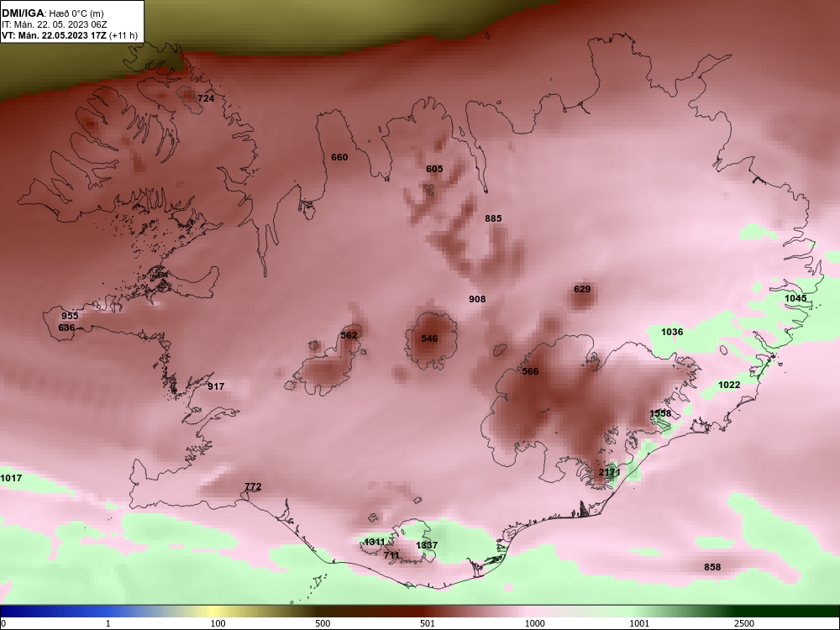
Task: Click the legend tick label 500
Action: pos(323,623)
